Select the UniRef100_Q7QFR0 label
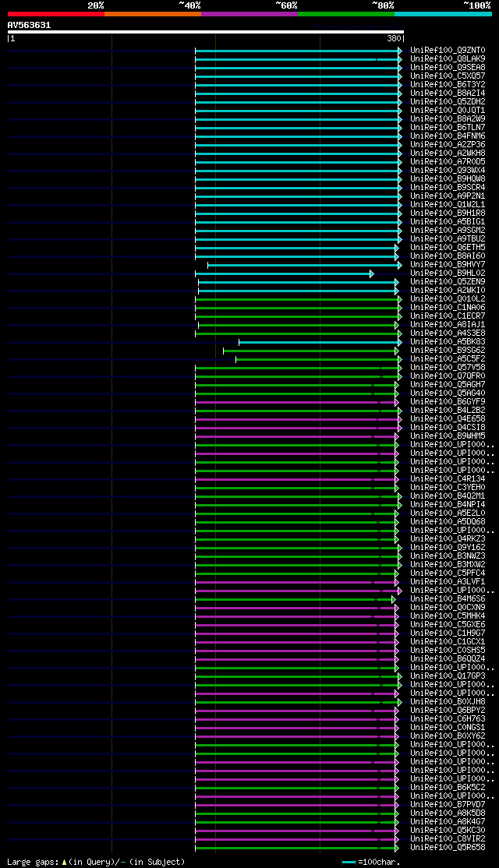 pos(448,376)
